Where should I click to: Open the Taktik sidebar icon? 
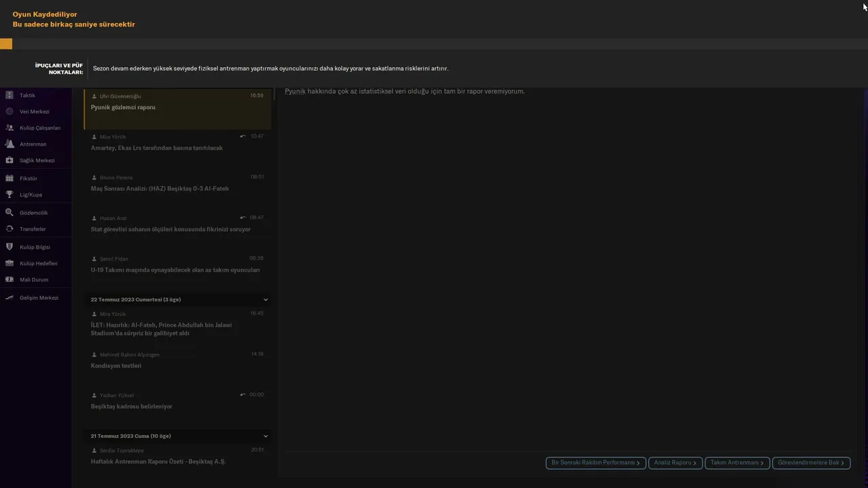pos(9,95)
